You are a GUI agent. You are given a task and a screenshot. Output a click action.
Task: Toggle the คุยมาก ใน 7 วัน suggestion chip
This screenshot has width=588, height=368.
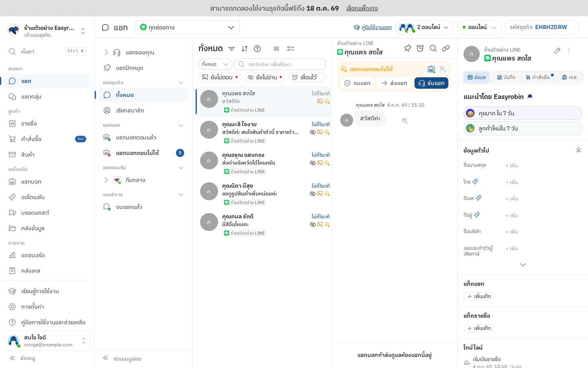pos(523,113)
